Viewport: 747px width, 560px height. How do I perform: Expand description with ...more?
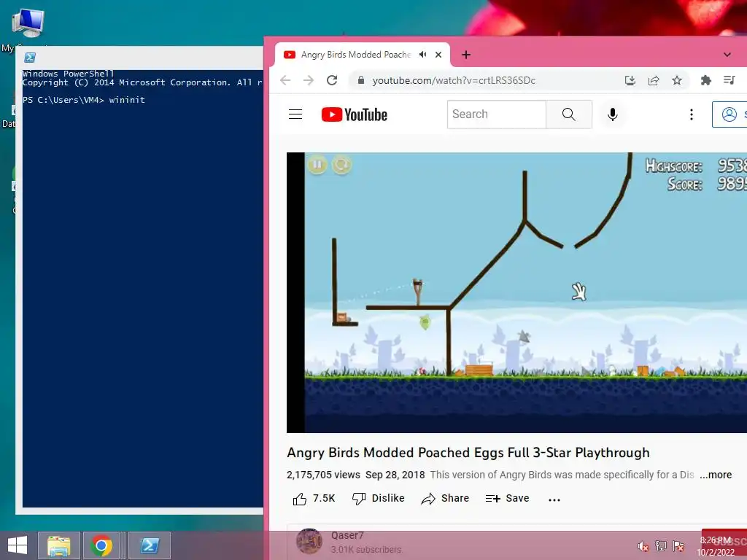tap(716, 475)
